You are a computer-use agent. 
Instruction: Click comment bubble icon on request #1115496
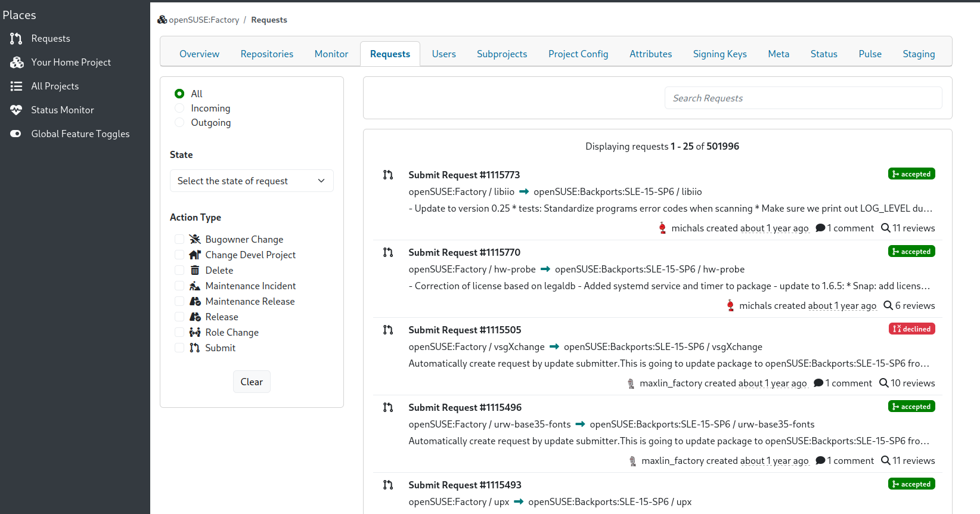click(x=820, y=460)
